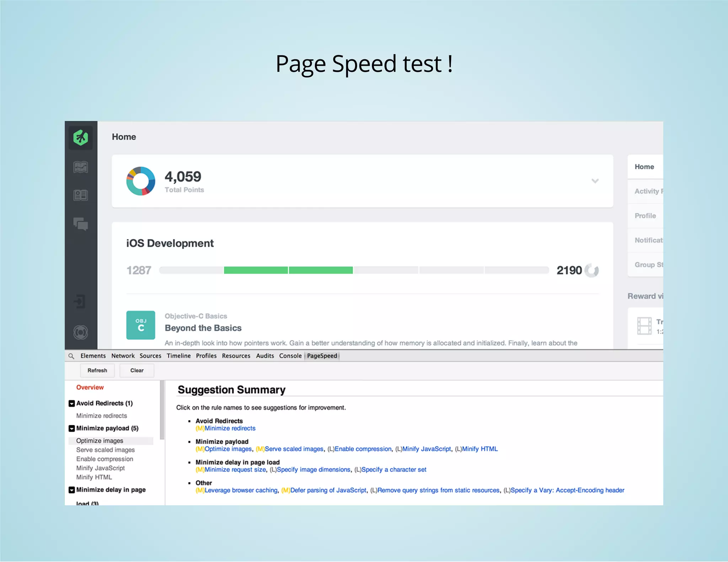Open Leverage browser caching link
The width and height of the screenshot is (728, 562).
click(x=241, y=490)
